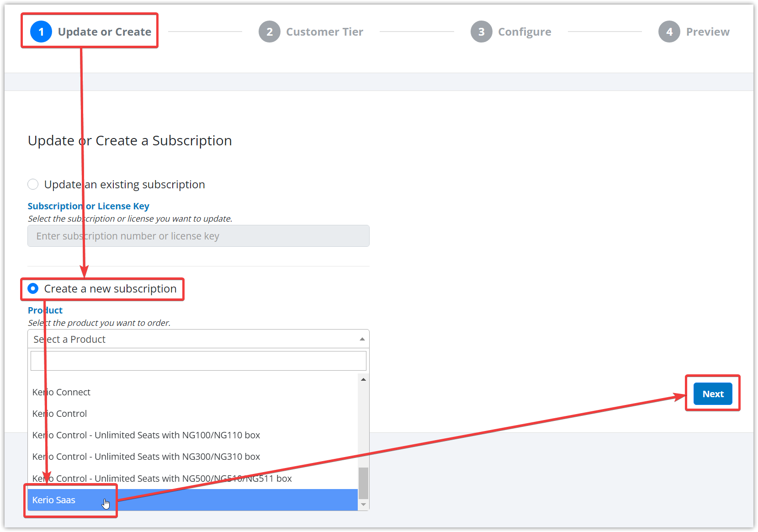Click 'Select the product you want to order.' text

pos(99,323)
